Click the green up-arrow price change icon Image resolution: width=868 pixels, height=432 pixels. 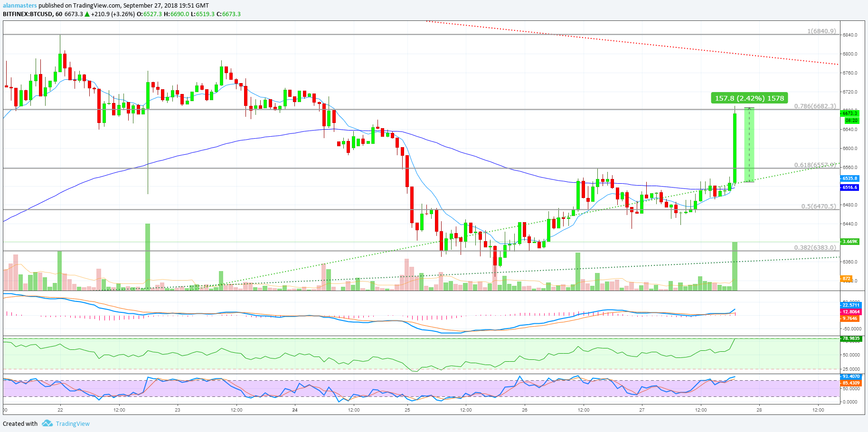87,14
